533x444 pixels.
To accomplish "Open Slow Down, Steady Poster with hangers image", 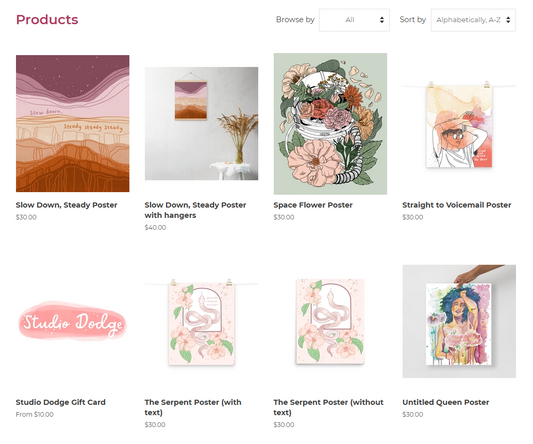I will [x=201, y=123].
